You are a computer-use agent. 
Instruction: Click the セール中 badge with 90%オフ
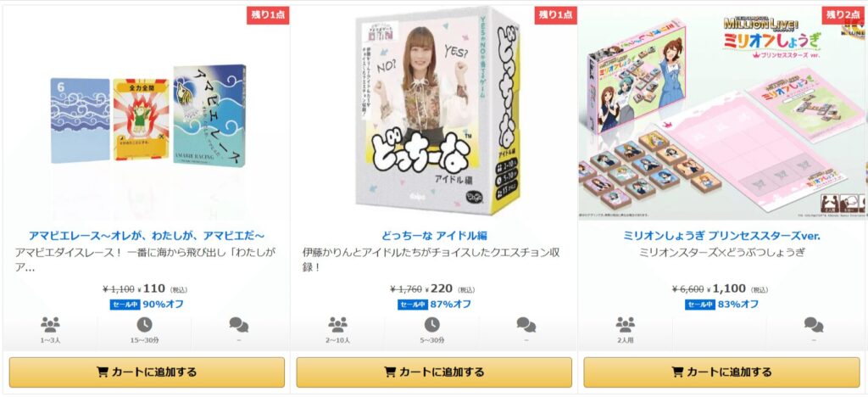point(125,305)
